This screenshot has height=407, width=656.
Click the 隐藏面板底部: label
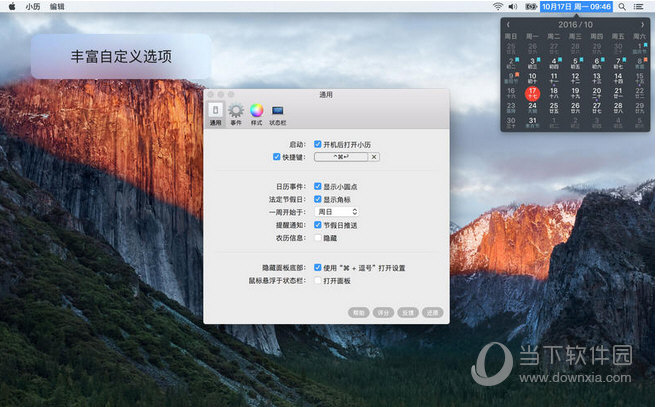(x=284, y=268)
